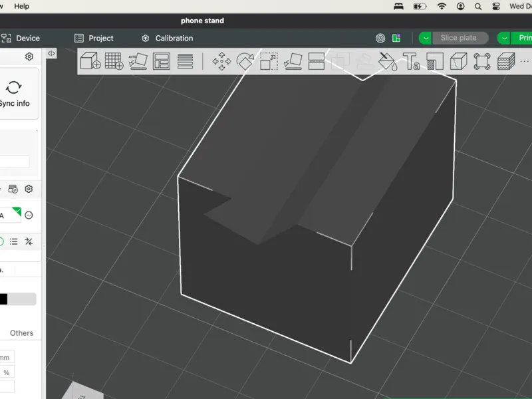This screenshot has height=399, width=532.
Task: Expand the Slice plate dropdown arrow
Action: click(x=426, y=38)
